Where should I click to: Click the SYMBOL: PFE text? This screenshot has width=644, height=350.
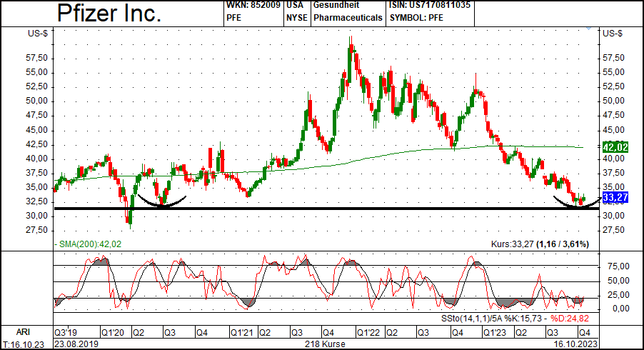pos(416,18)
